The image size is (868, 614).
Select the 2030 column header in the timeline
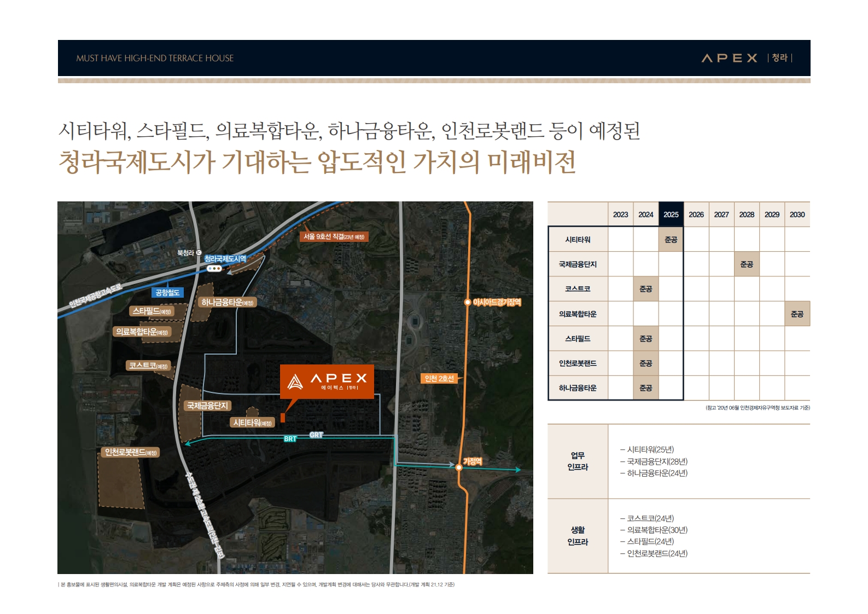click(x=797, y=215)
